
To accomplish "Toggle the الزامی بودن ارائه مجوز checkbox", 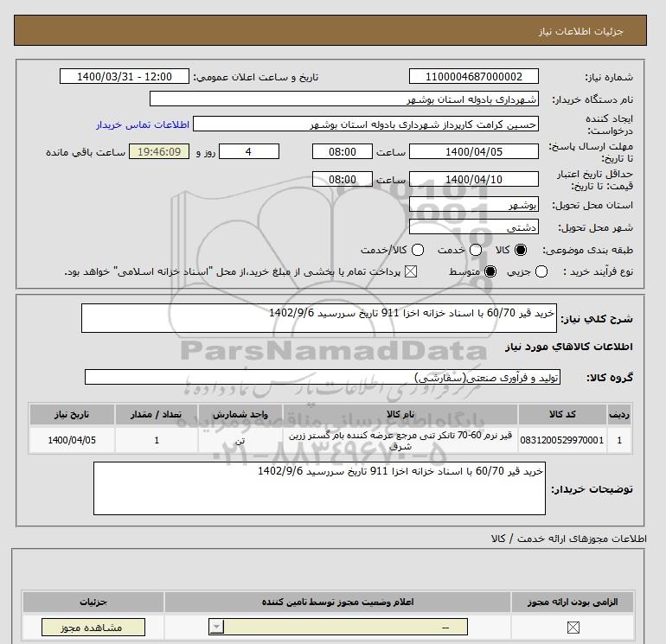I will (x=573, y=627).
